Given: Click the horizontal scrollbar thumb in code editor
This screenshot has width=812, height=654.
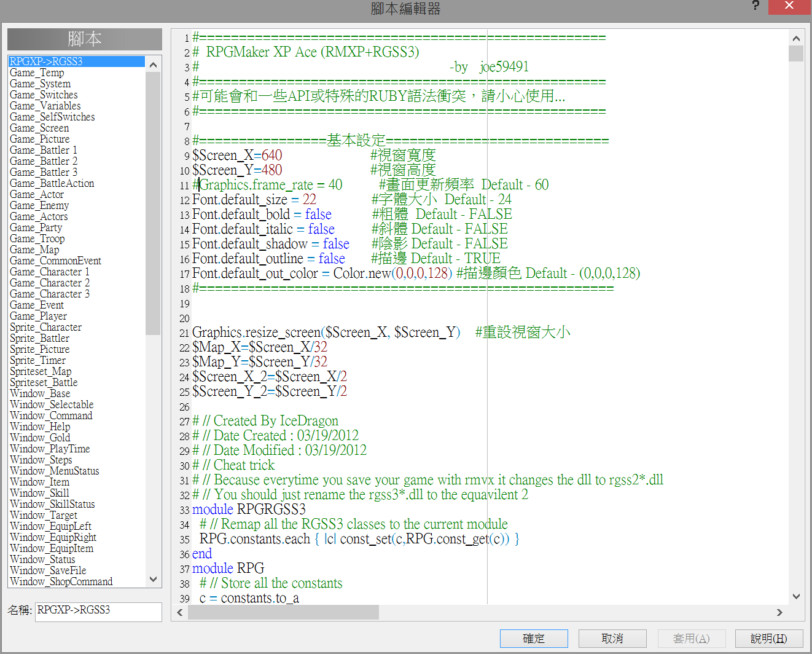Looking at the screenshot, I should [283, 612].
